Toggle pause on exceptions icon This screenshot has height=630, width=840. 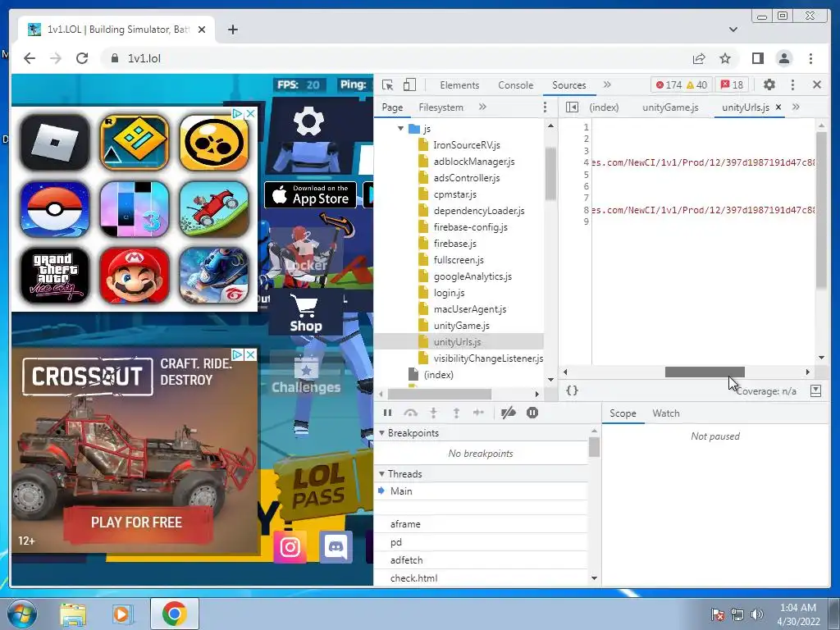click(x=532, y=413)
